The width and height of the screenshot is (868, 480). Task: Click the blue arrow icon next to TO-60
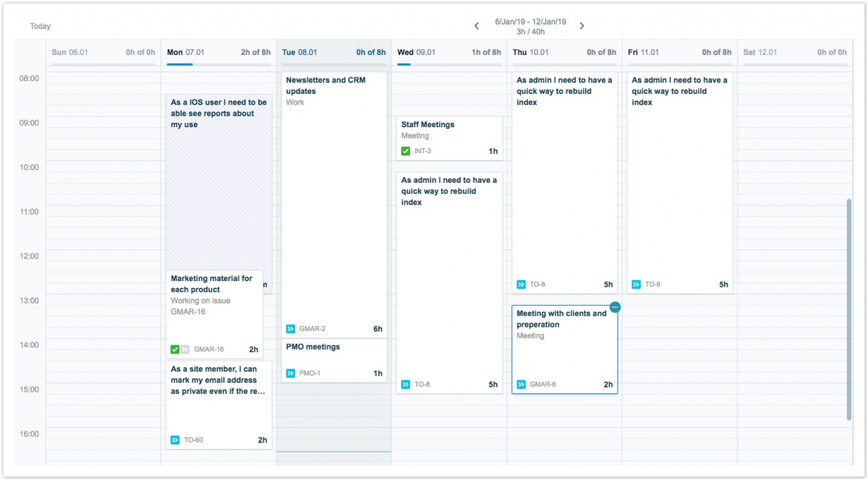click(175, 440)
